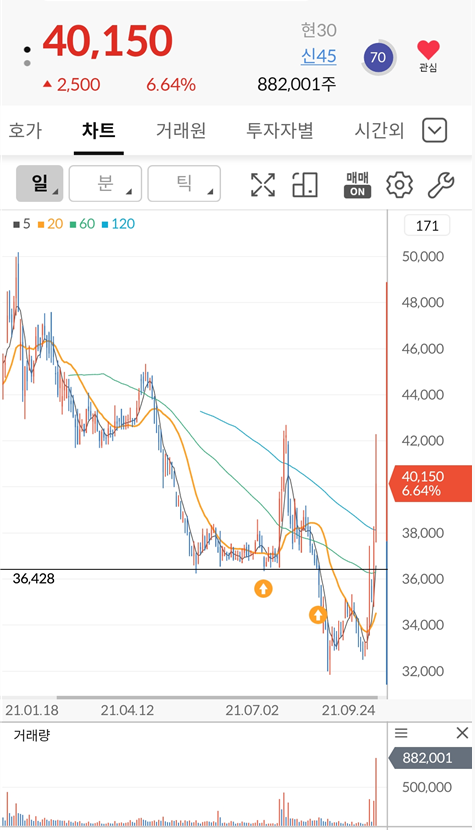Select the 5-day moving average legend
475x830 pixels.
coord(22,224)
